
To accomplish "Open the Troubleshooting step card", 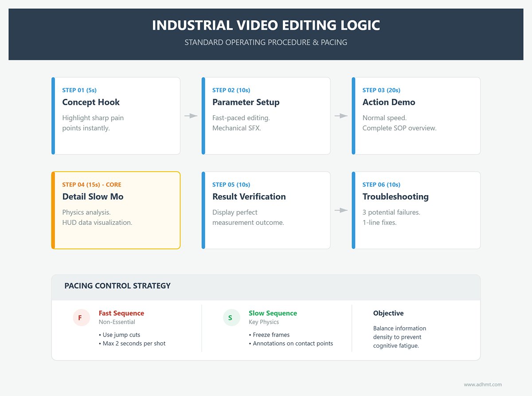I will 416,210.
